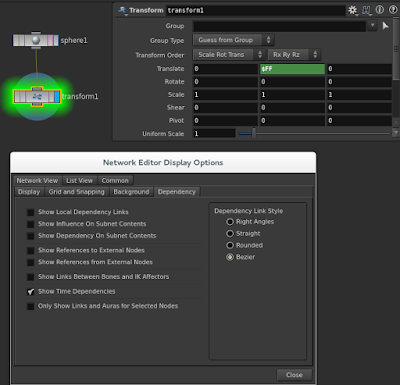The width and height of the screenshot is (400, 385).
Task: Click the Rotate parameter label
Action: click(174, 82)
